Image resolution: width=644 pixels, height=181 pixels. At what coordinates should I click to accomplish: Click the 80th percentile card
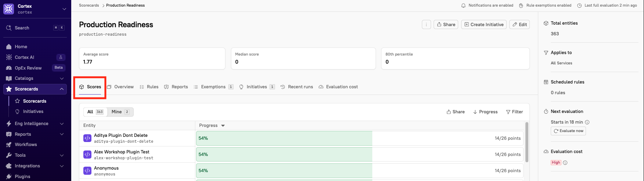pyautogui.click(x=455, y=58)
